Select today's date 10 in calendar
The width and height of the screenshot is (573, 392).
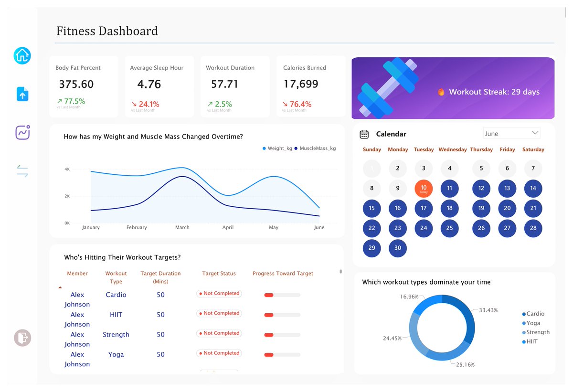[424, 188]
